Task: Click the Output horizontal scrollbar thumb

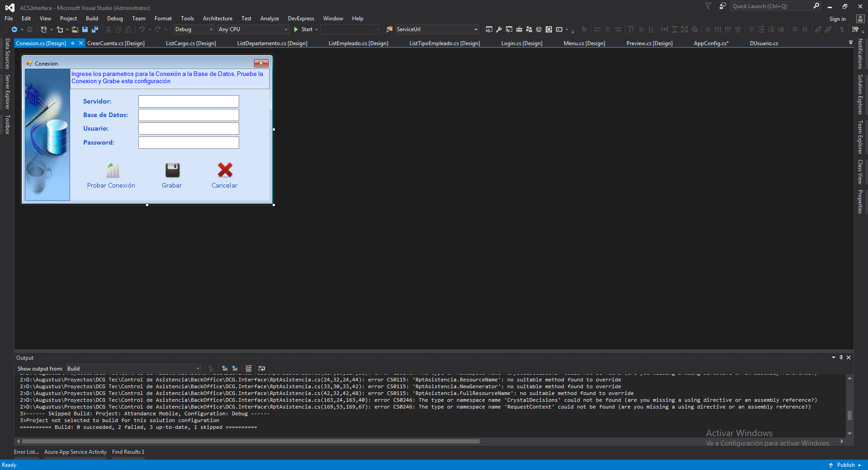Action: pos(250,441)
